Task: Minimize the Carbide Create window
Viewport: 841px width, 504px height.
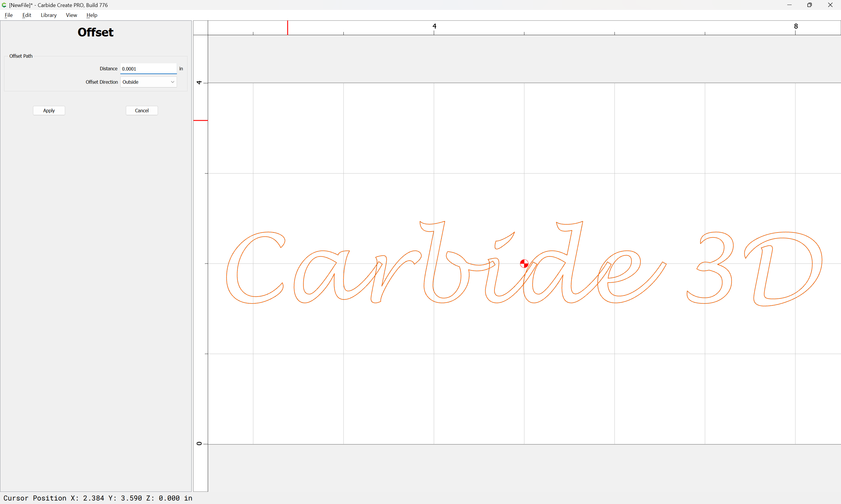Action: tap(789, 5)
